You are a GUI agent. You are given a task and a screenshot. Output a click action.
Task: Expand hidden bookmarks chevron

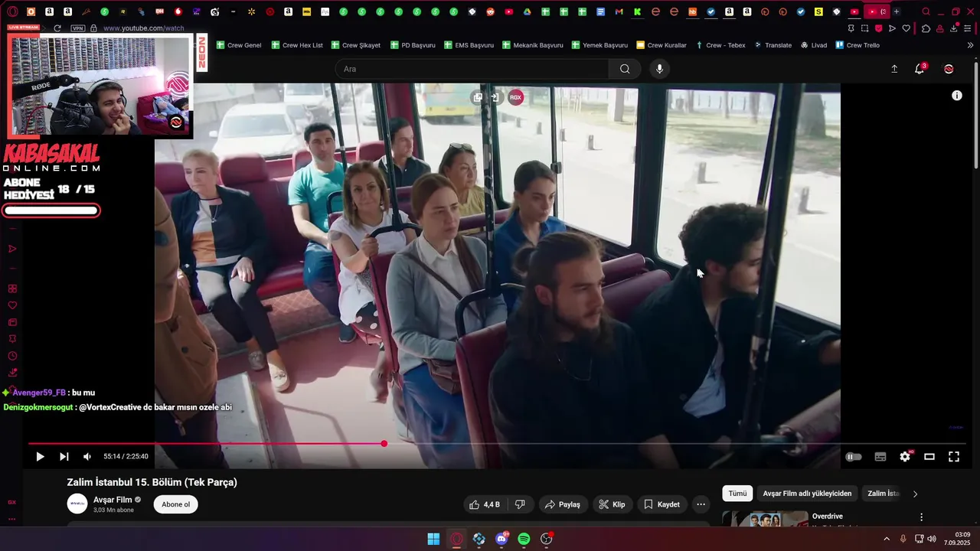click(x=970, y=45)
